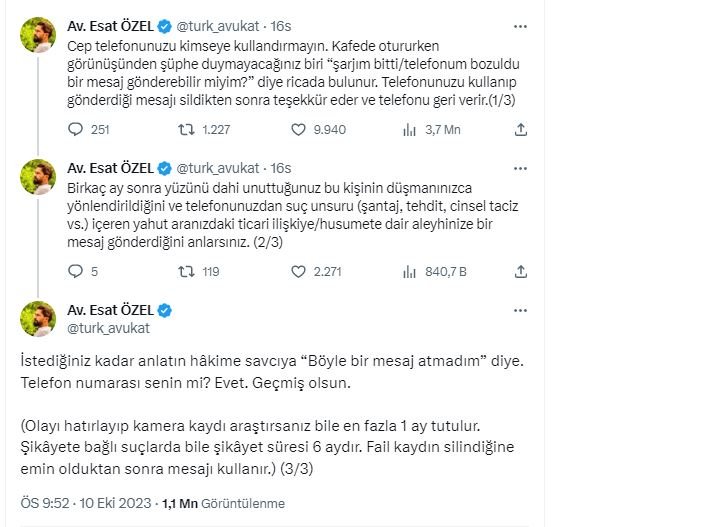Click the third tweet's profile avatar
702x527 pixels.
tap(38, 318)
